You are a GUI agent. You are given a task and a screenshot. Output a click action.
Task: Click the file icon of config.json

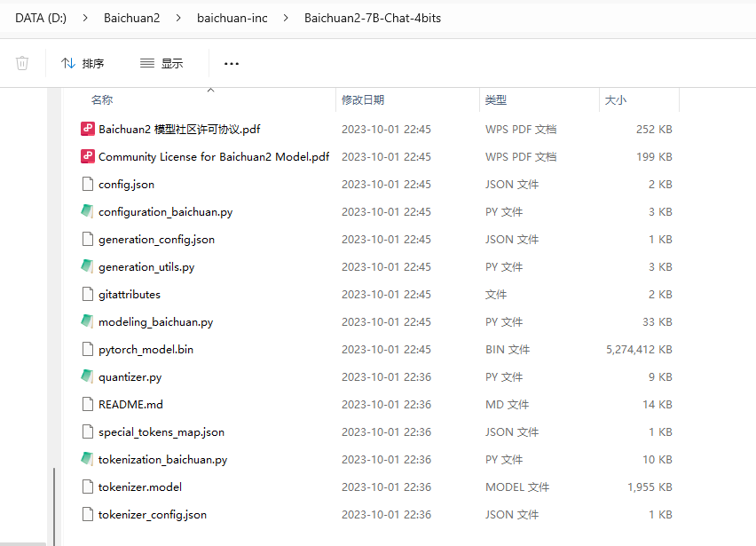pos(87,184)
